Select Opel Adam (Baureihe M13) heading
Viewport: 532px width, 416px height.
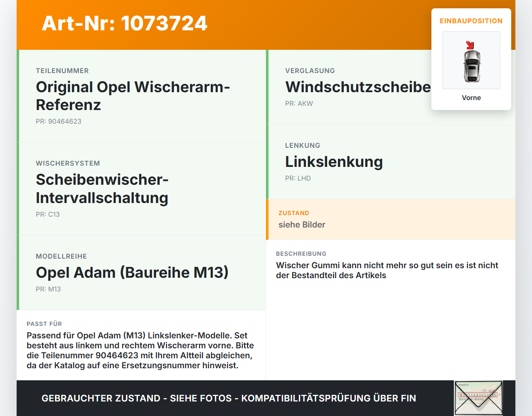132,272
